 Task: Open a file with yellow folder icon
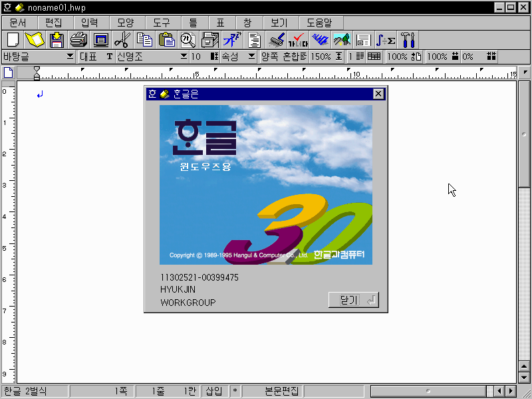click(x=35, y=40)
